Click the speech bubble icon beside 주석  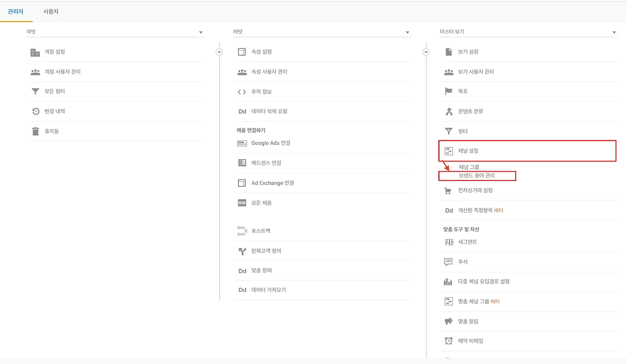[449, 262]
